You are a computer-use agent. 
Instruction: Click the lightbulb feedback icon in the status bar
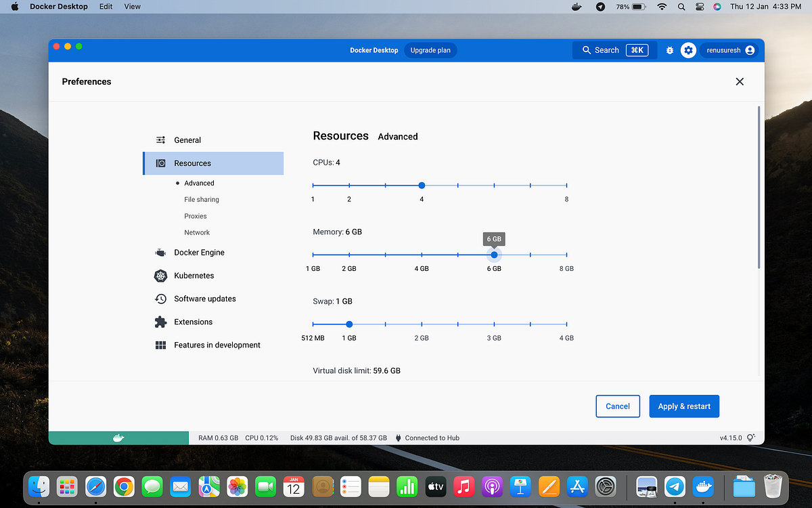point(750,438)
